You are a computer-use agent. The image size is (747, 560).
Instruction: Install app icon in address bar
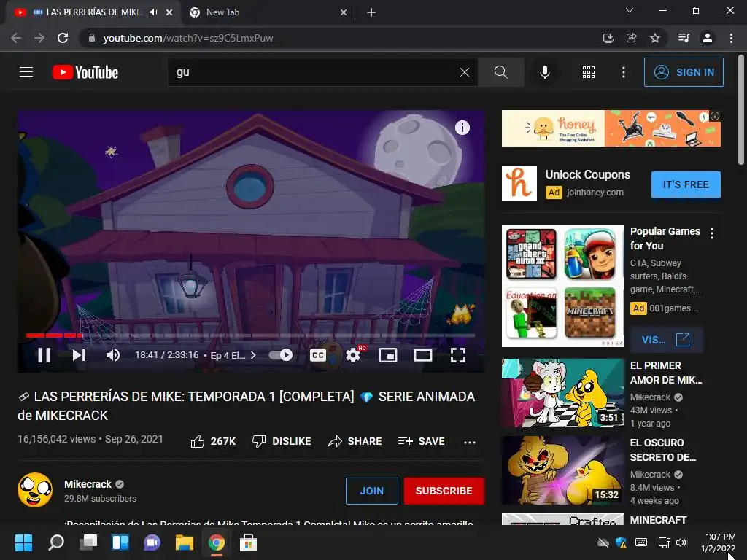tap(608, 38)
